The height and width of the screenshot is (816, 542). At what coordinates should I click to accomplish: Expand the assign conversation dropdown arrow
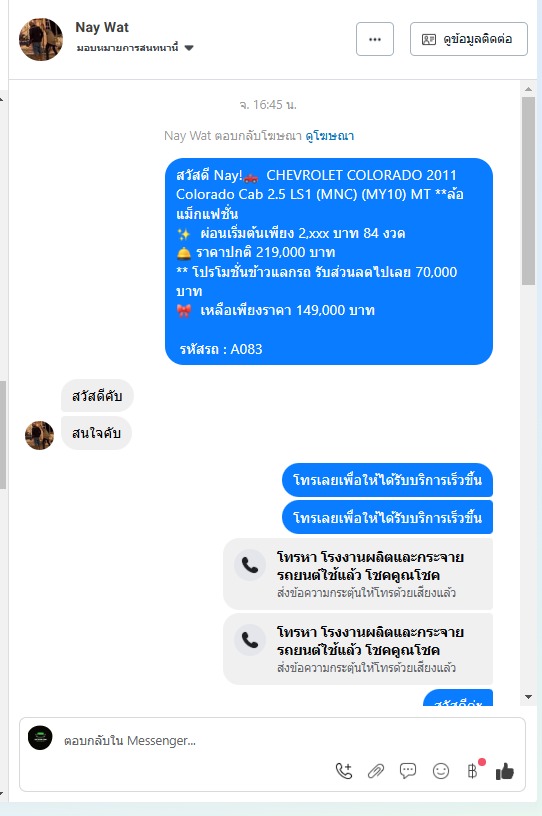click(x=189, y=48)
